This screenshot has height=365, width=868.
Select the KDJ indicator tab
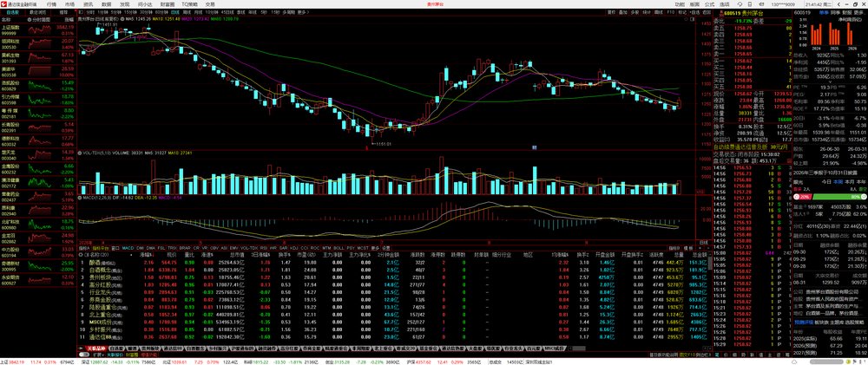click(x=296, y=248)
